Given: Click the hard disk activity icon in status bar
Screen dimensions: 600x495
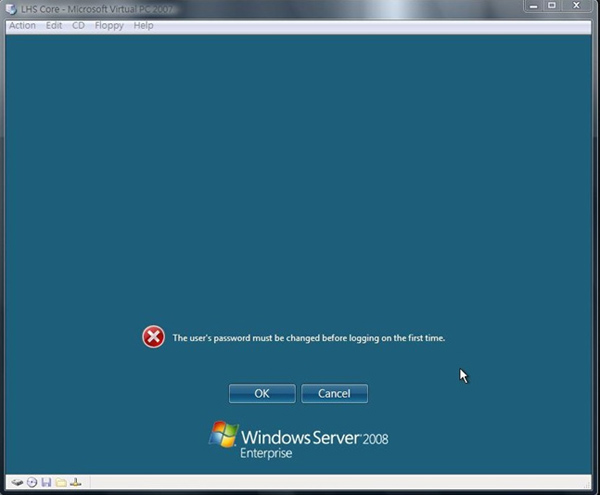Looking at the screenshot, I should (x=17, y=482).
